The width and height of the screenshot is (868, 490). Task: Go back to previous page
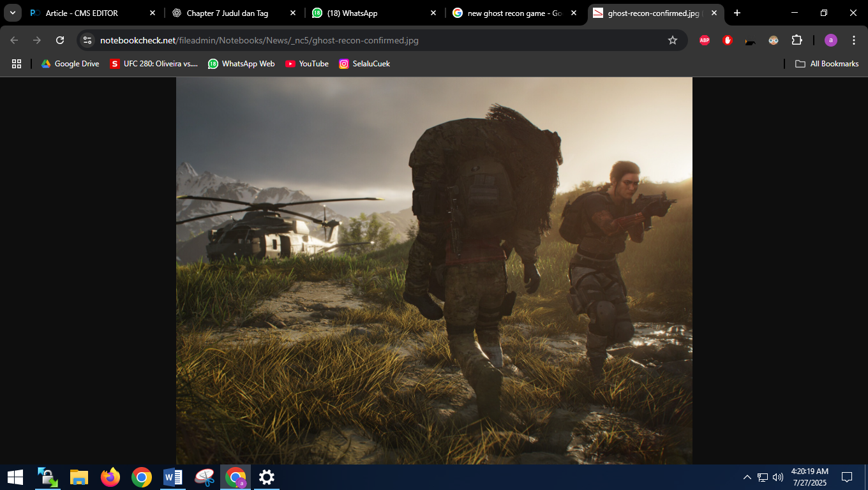tap(14, 40)
